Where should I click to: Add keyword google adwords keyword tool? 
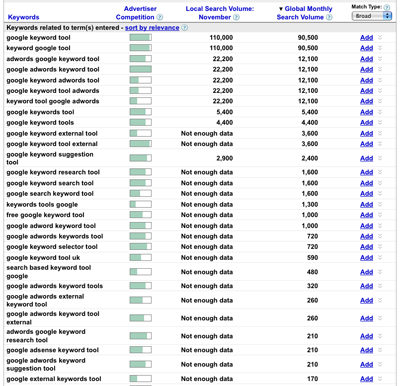click(x=366, y=69)
